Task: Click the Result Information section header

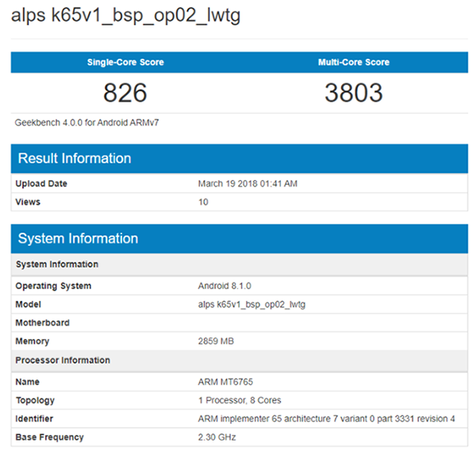Action: pos(75,158)
